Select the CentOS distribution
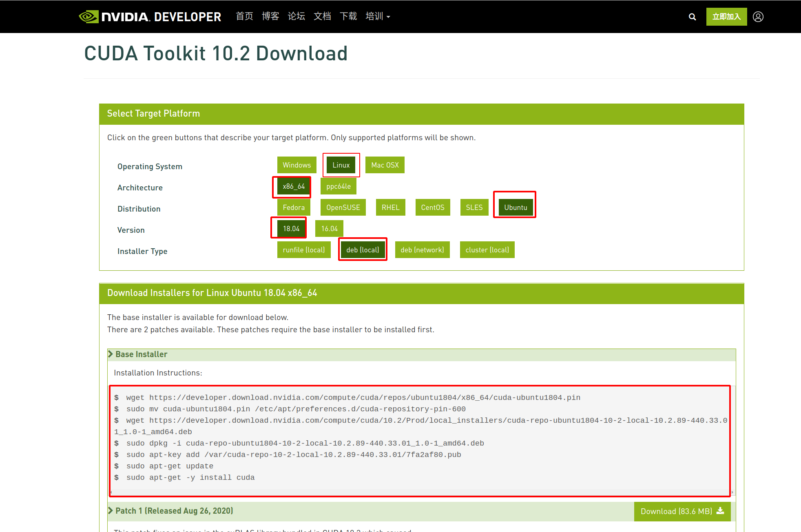The width and height of the screenshot is (801, 532). pos(432,208)
